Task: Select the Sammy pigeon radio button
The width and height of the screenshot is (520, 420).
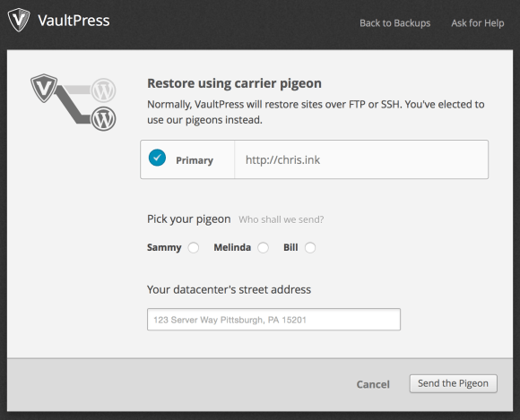Action: [x=194, y=247]
